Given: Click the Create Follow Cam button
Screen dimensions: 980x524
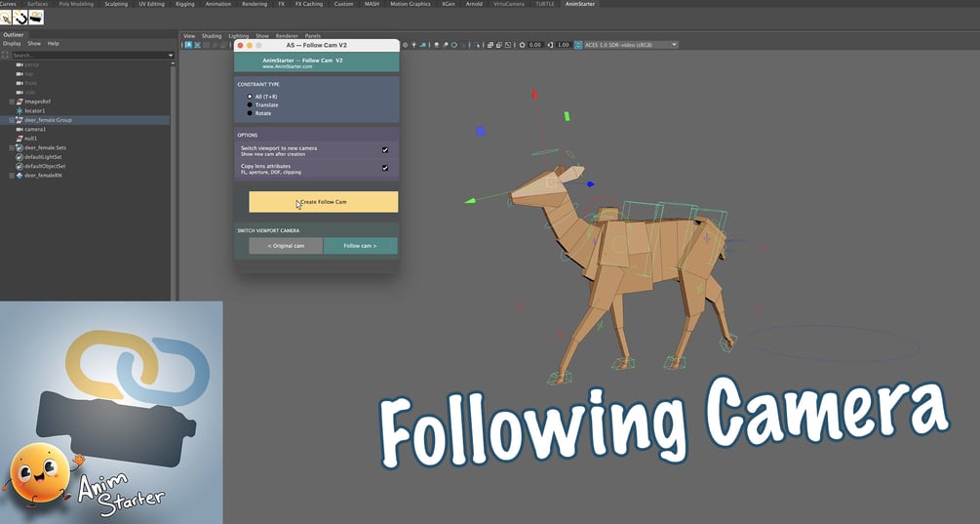Looking at the screenshot, I should 323,202.
